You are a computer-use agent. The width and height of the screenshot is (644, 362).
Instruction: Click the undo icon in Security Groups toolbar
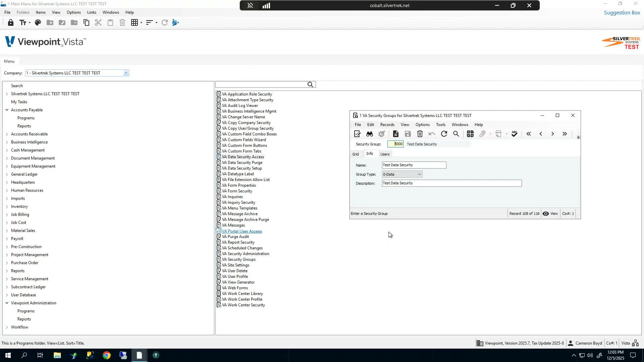tap(432, 134)
